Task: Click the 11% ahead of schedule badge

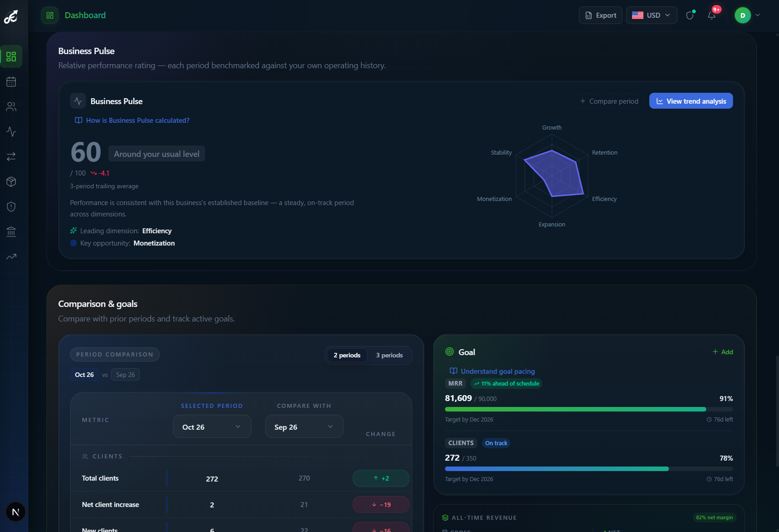Action: [506, 383]
